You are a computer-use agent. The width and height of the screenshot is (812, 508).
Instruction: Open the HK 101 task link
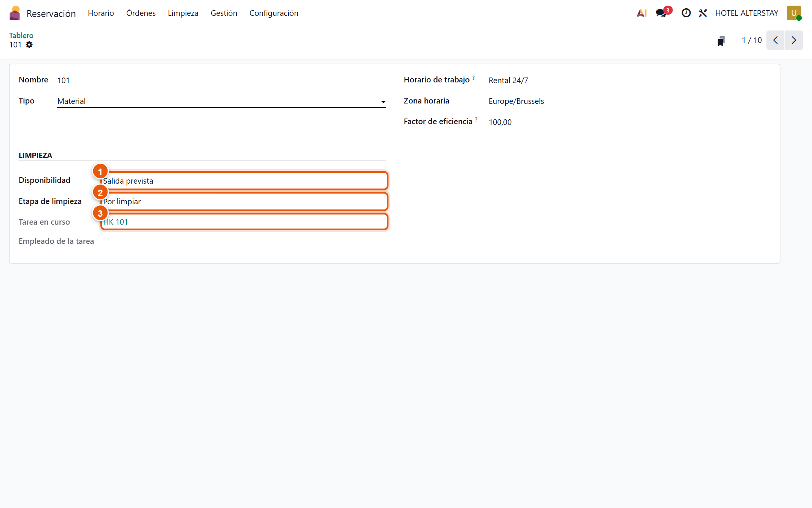click(116, 222)
